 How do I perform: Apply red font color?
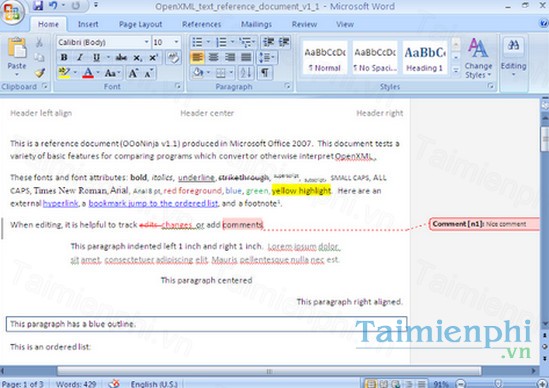click(88, 73)
